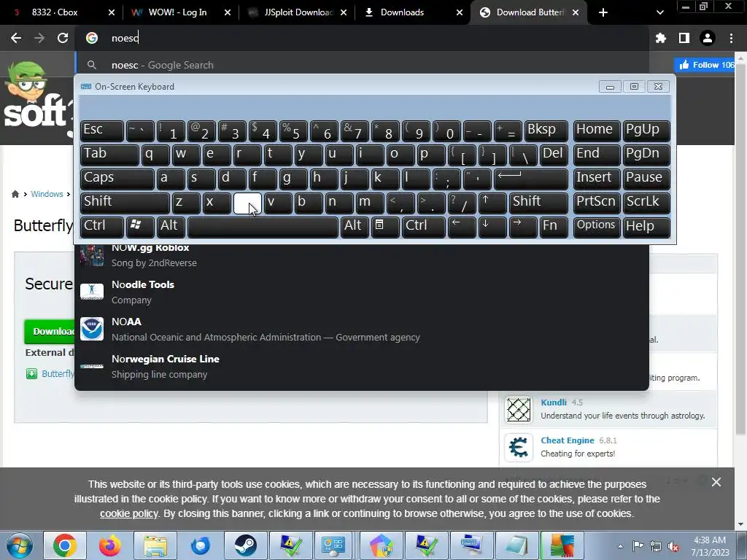Open the Windows breadcrumb link
Screen dimensions: 747x560
pos(47,194)
